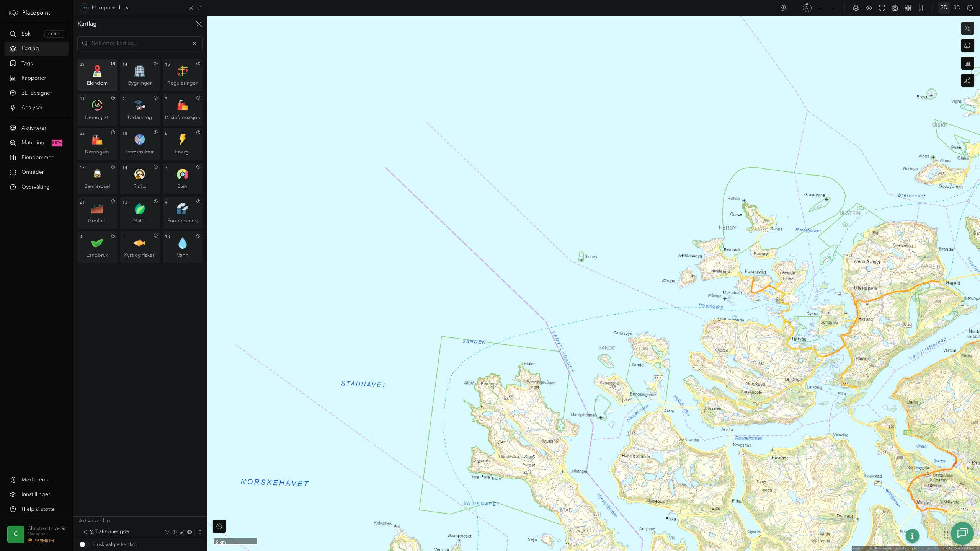Go to Matching beta
980x551 pixels.
(36, 143)
